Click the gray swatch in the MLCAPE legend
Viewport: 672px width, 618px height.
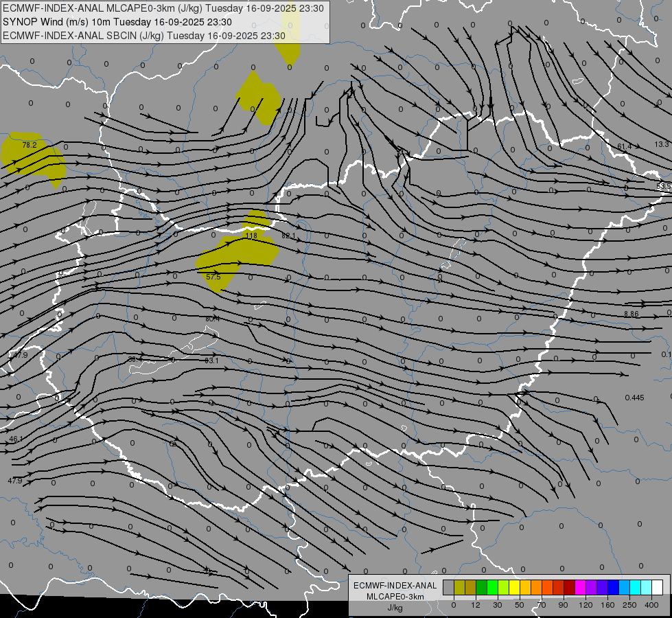tap(449, 587)
